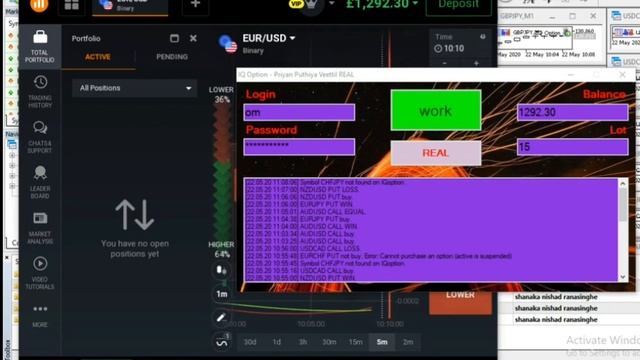Decrease expiry time with minus
Screen dimensions: 640x360
click(x=444, y=63)
